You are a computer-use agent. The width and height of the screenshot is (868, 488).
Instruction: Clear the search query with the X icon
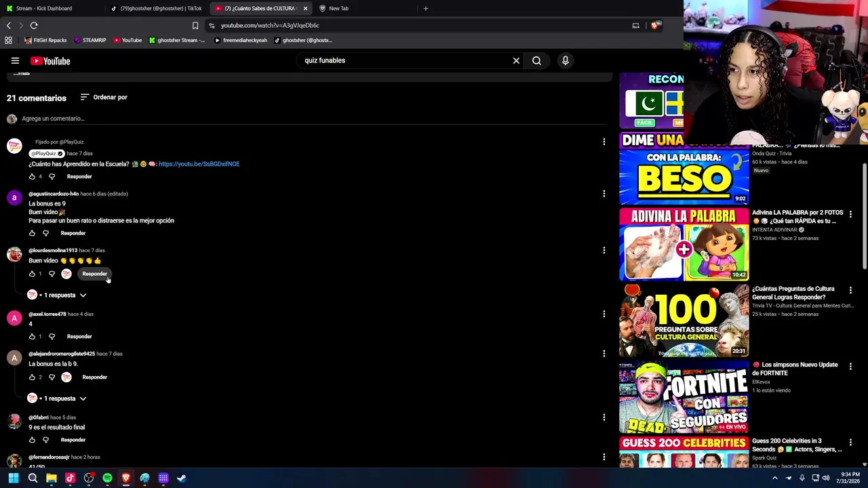(516, 60)
